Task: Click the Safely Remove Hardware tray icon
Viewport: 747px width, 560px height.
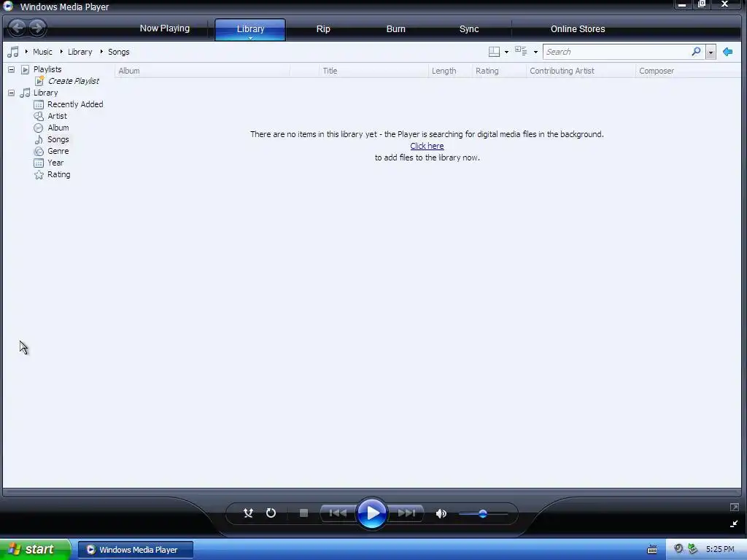Action: pyautogui.click(x=693, y=549)
